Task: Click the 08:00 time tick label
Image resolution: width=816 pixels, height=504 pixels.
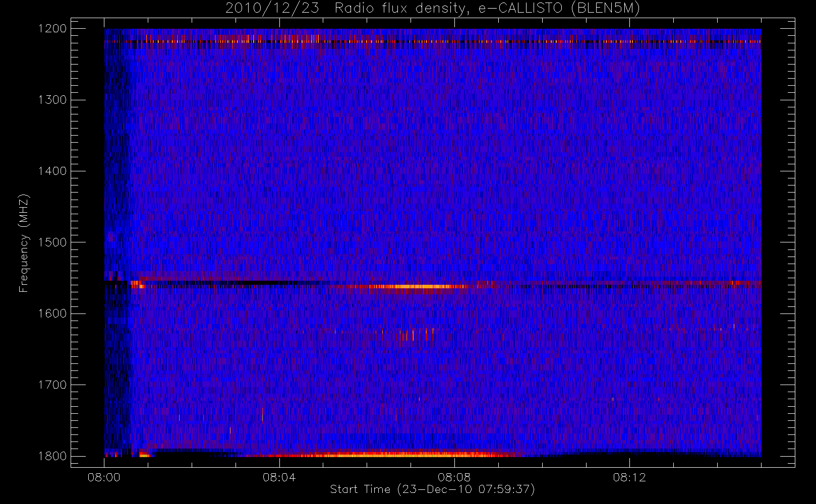Action: click(x=104, y=477)
